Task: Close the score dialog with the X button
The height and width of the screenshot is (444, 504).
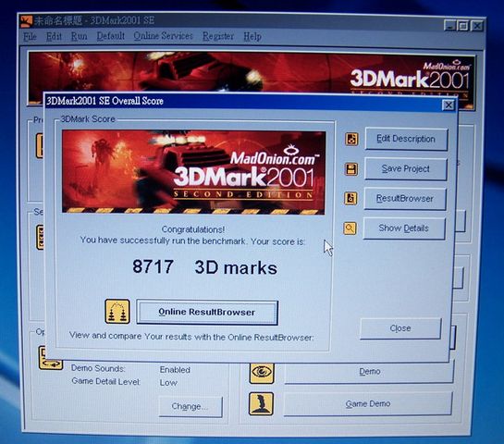Action: (x=449, y=105)
